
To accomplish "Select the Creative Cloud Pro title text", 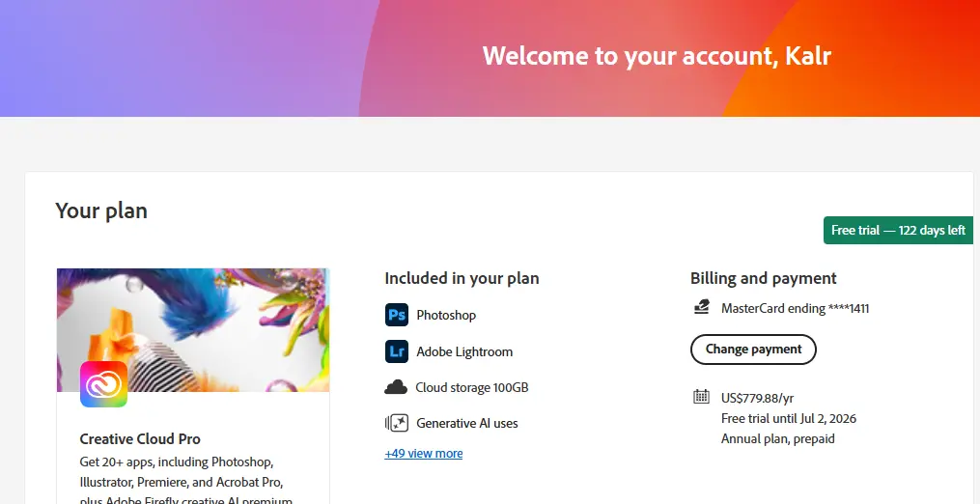I will tap(140, 439).
